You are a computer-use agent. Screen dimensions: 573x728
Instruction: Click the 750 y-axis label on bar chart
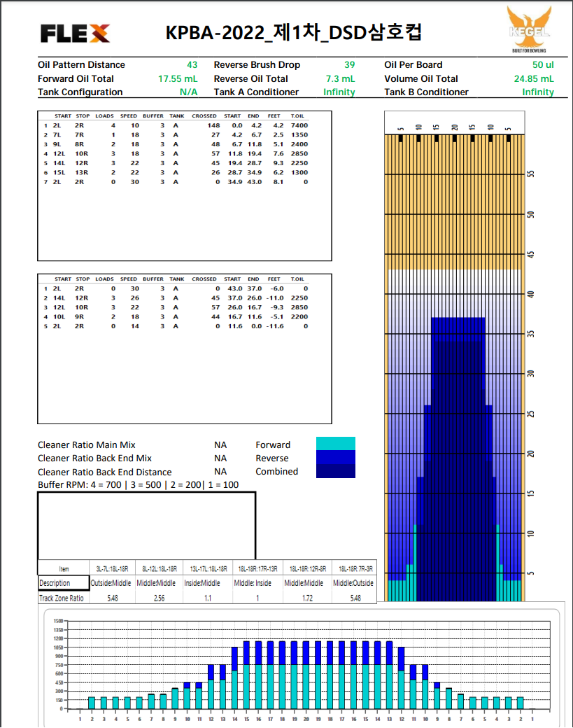59,665
